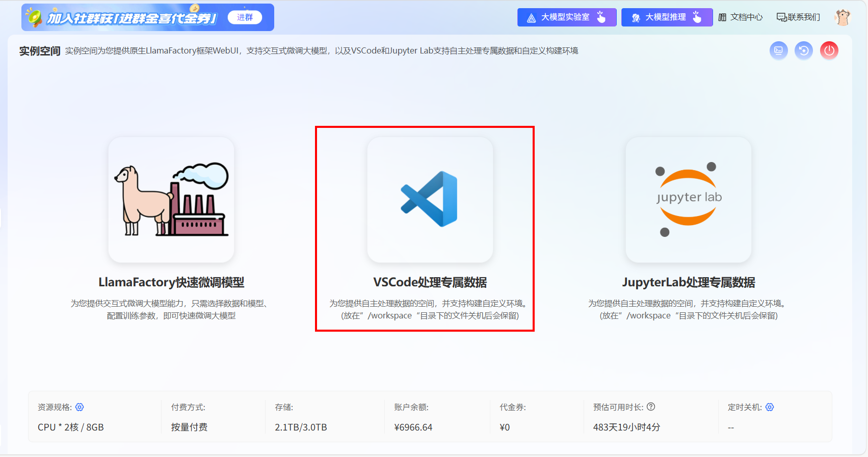Click the 加入社群 promotional banner text

point(131,18)
